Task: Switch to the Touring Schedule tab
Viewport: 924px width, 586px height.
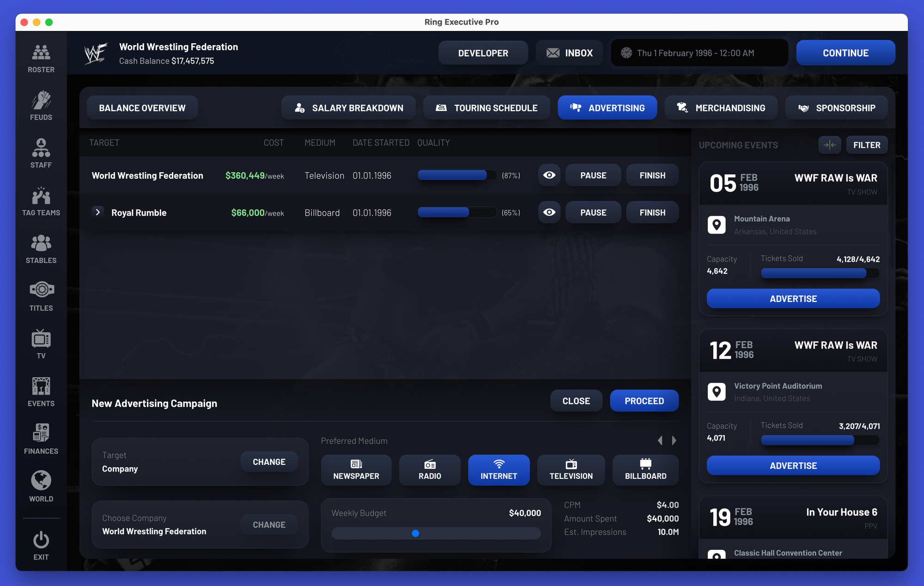Action: (486, 108)
